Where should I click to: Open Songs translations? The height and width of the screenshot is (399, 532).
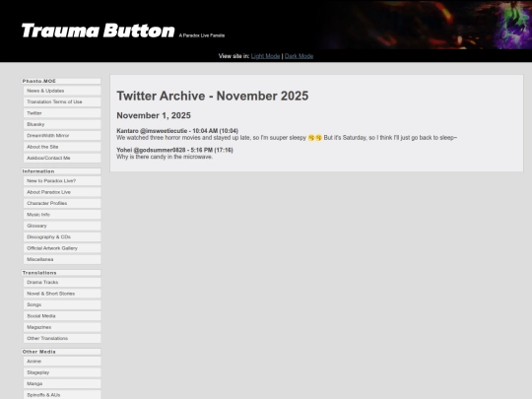point(62,304)
